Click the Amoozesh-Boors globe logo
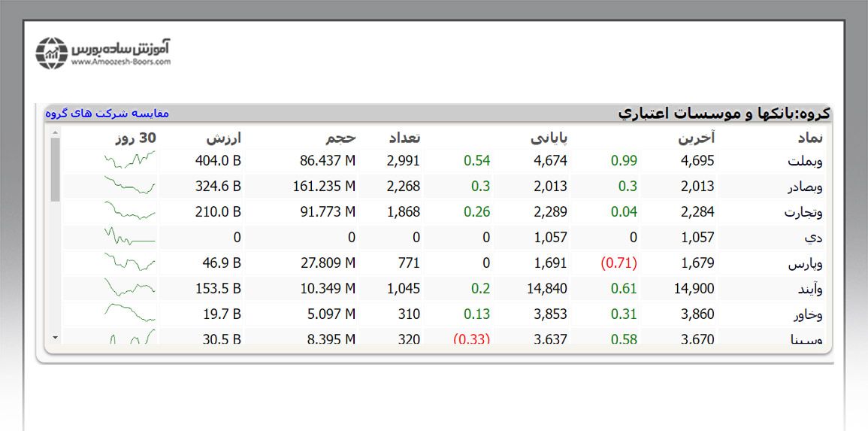This screenshot has height=431, width=868. 52,53
